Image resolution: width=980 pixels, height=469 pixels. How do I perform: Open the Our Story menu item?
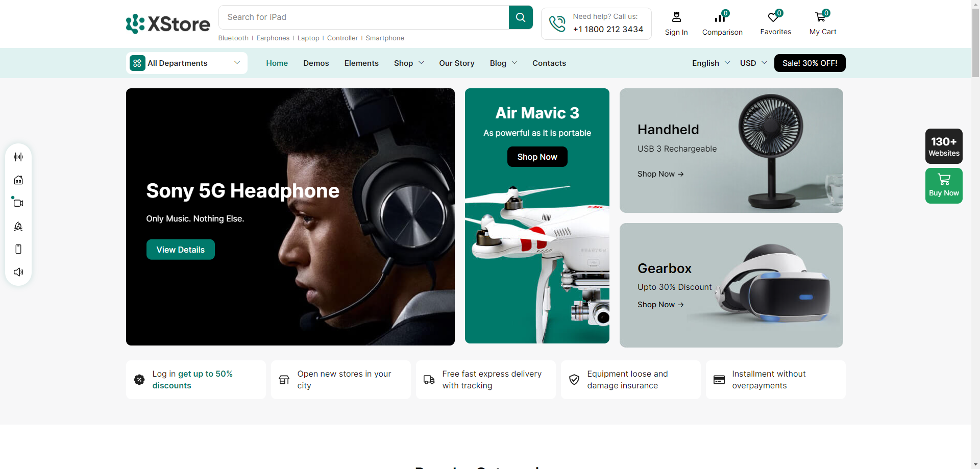click(456, 63)
